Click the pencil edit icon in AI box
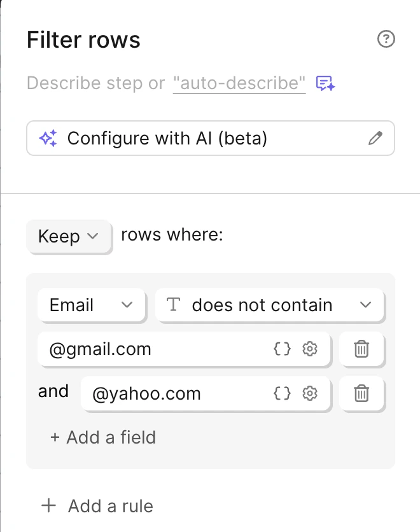 [375, 138]
